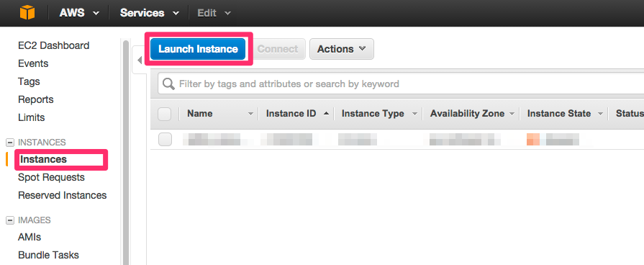Collapse the sidebar using the left arrow

tap(139, 60)
